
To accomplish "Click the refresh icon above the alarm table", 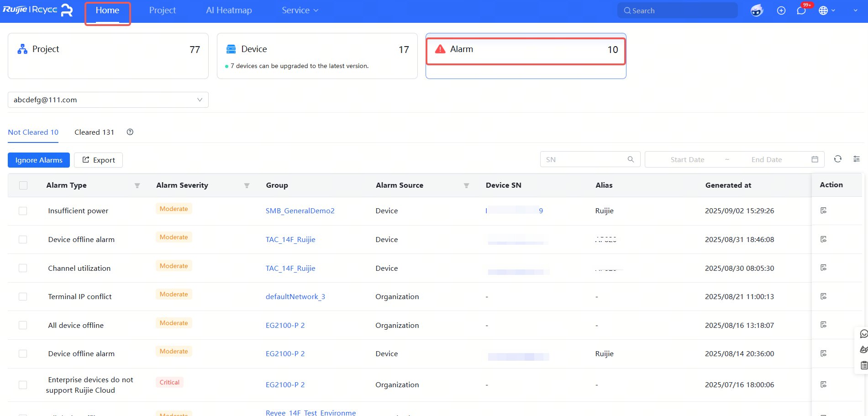I will (837, 159).
